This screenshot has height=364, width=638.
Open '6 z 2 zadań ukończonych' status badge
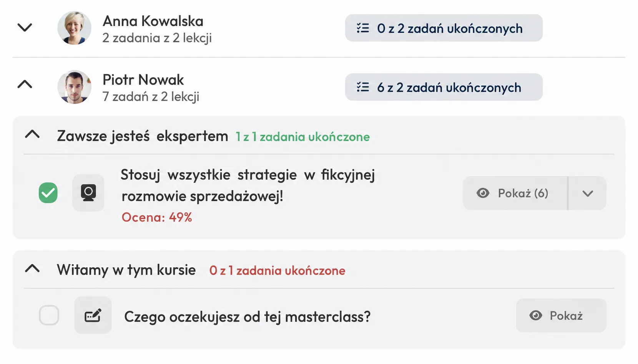(444, 87)
